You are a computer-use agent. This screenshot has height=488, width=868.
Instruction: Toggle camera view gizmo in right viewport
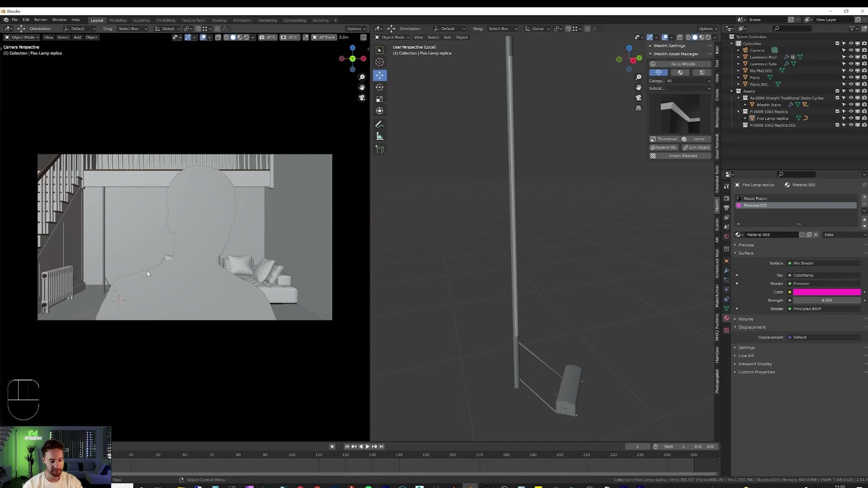click(638, 98)
